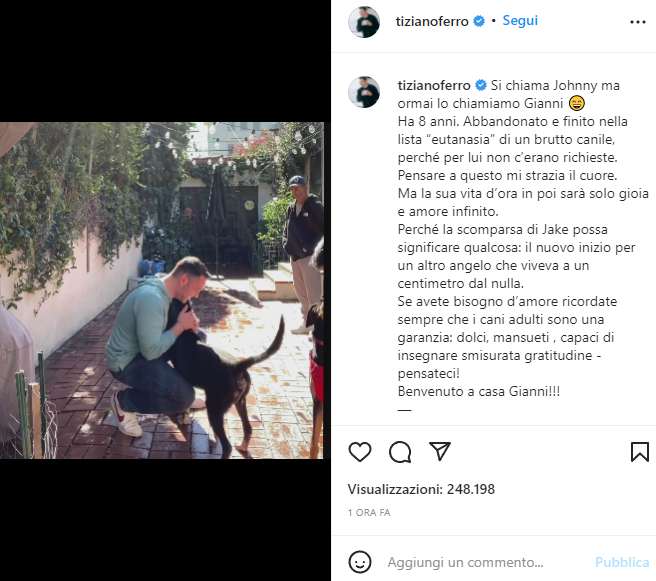Click the Visualizzazioni count
The height and width of the screenshot is (581, 656).
[421, 489]
